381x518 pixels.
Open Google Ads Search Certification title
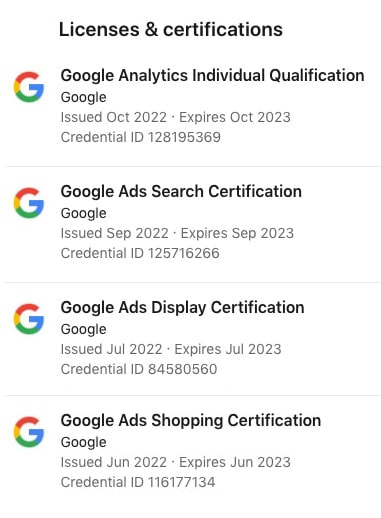pyautogui.click(x=181, y=192)
